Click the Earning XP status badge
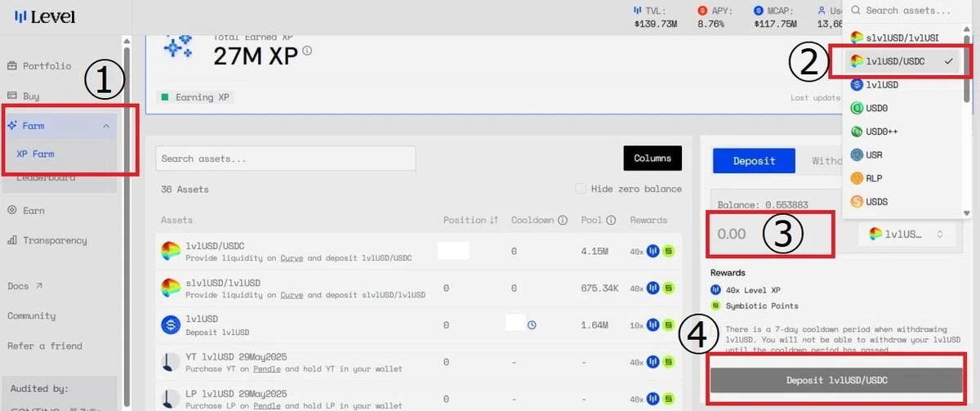This screenshot has width=980, height=411. 196,97
